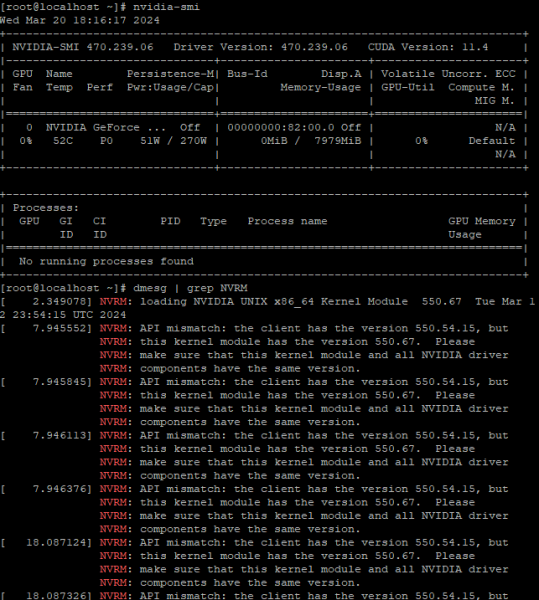The width and height of the screenshot is (539, 600).
Task: Click the Wed Mar 20 18:16:17 2024 date line
Action: 80,20
